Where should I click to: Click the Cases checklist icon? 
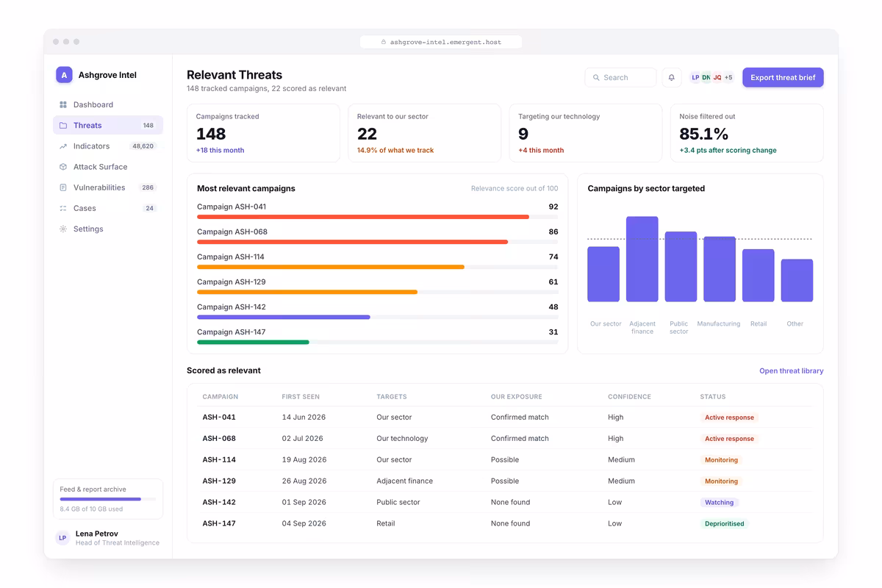pos(63,208)
